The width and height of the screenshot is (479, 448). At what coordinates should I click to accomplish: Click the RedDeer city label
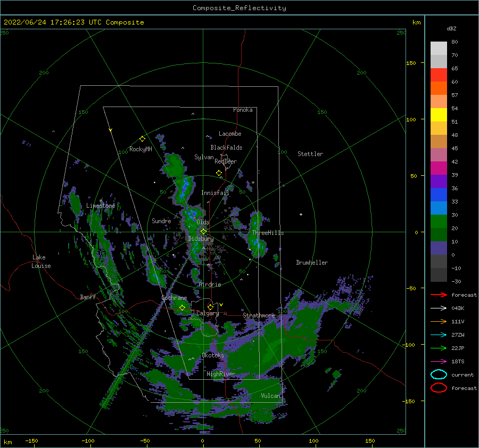[226, 161]
